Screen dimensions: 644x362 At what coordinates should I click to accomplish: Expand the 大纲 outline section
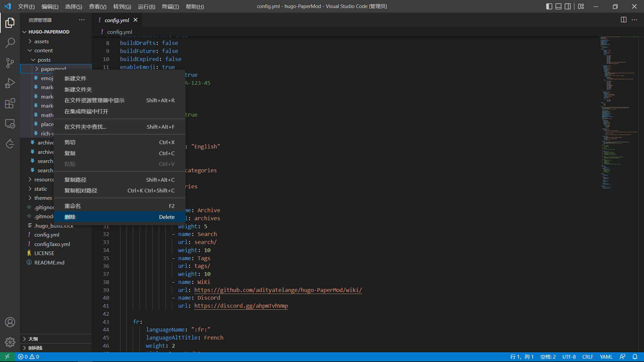click(33, 339)
